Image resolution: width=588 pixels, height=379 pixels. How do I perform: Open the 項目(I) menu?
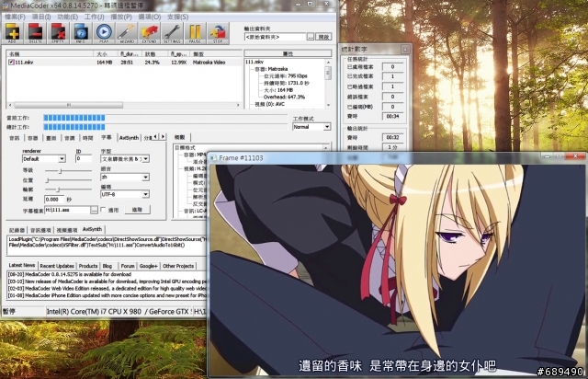(41, 17)
